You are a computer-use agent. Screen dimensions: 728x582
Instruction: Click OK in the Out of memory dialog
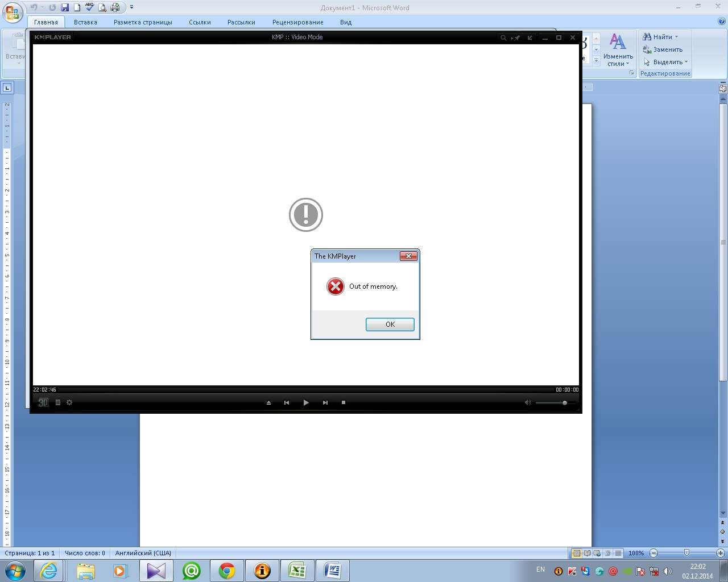[390, 325]
